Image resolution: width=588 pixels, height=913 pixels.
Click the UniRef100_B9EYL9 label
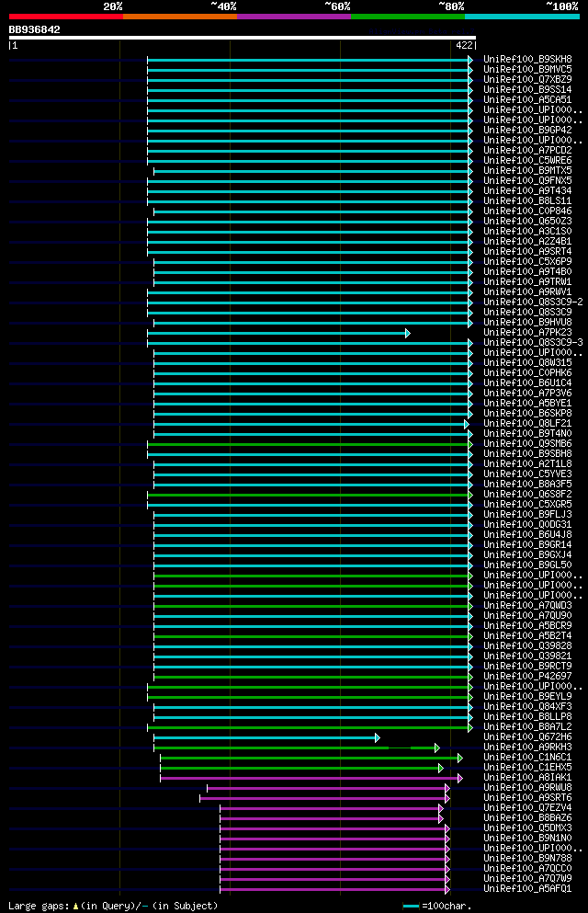click(x=527, y=696)
